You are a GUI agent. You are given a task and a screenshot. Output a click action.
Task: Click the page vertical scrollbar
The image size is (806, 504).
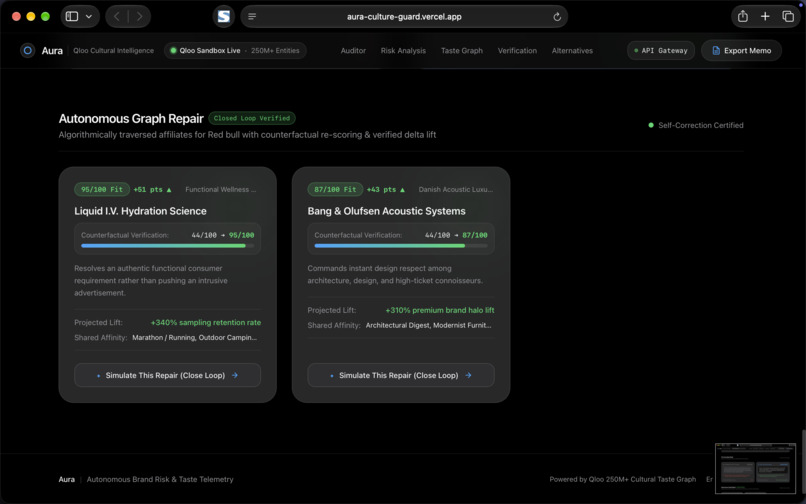tap(803, 458)
